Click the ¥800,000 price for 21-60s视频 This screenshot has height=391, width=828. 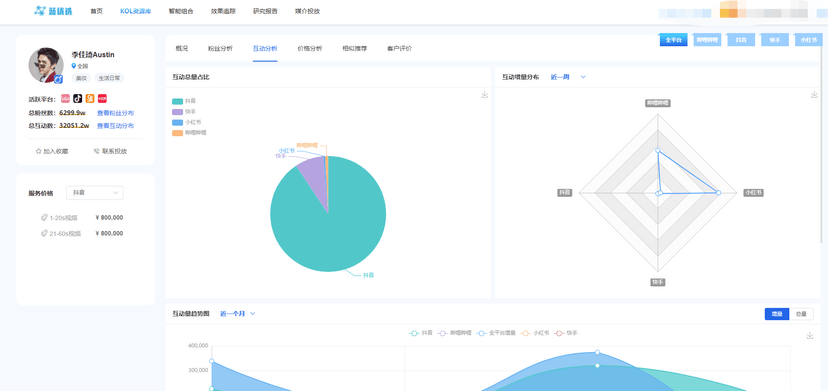[109, 234]
